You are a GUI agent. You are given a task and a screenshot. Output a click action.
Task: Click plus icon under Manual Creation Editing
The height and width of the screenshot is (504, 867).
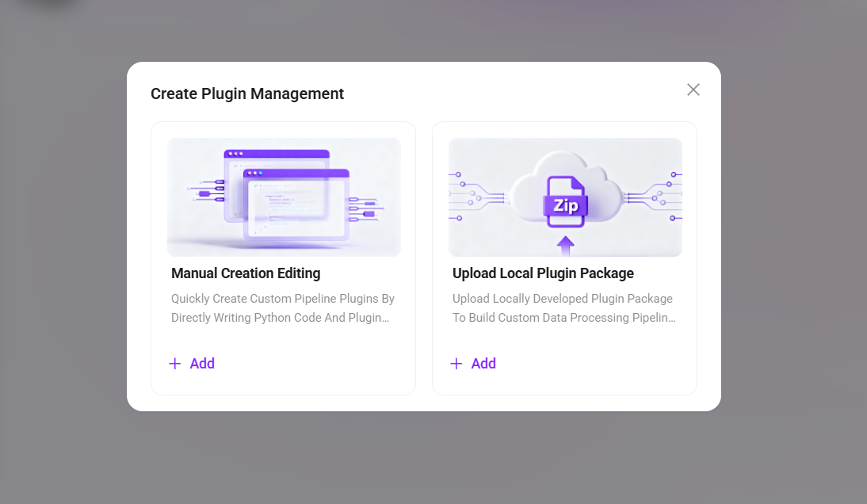coord(174,364)
